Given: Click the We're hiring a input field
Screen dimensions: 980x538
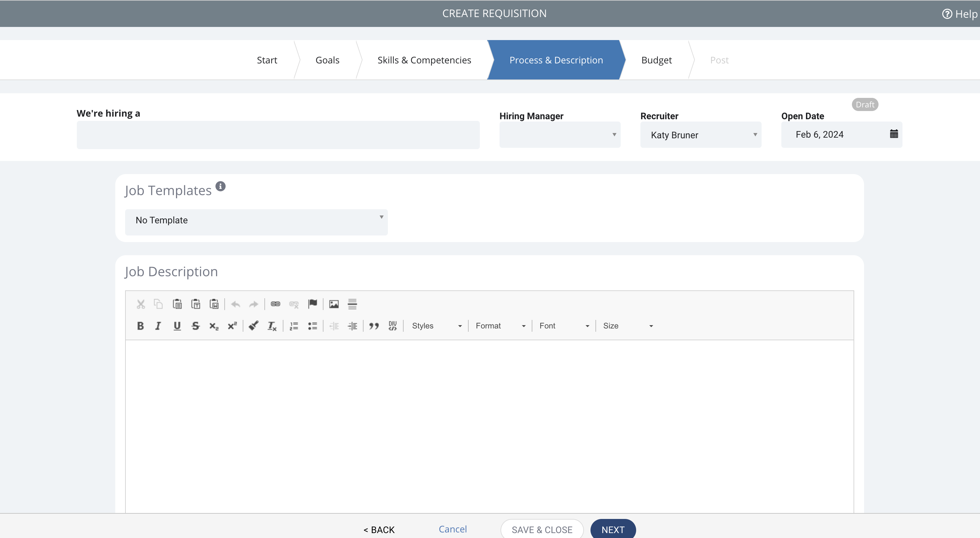Looking at the screenshot, I should point(278,135).
